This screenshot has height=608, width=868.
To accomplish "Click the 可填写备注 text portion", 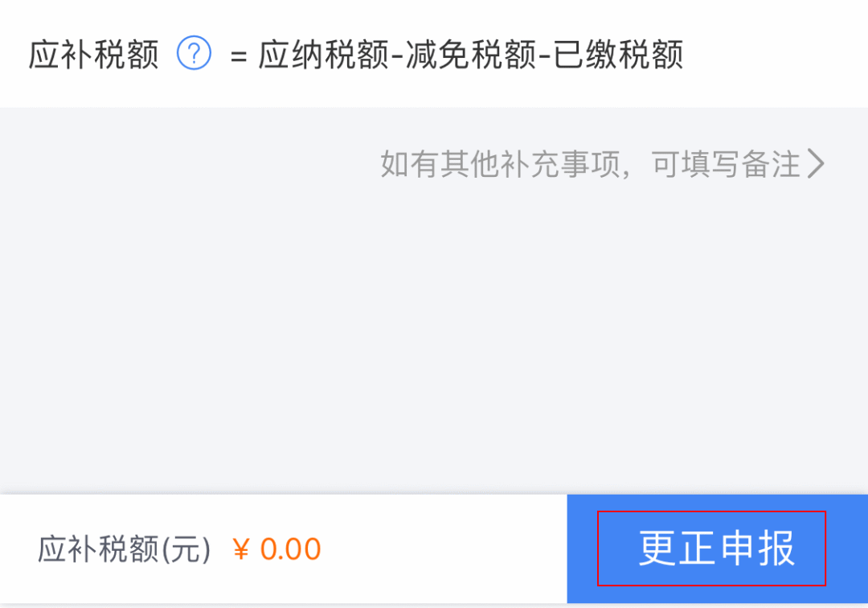I will pos(726,164).
